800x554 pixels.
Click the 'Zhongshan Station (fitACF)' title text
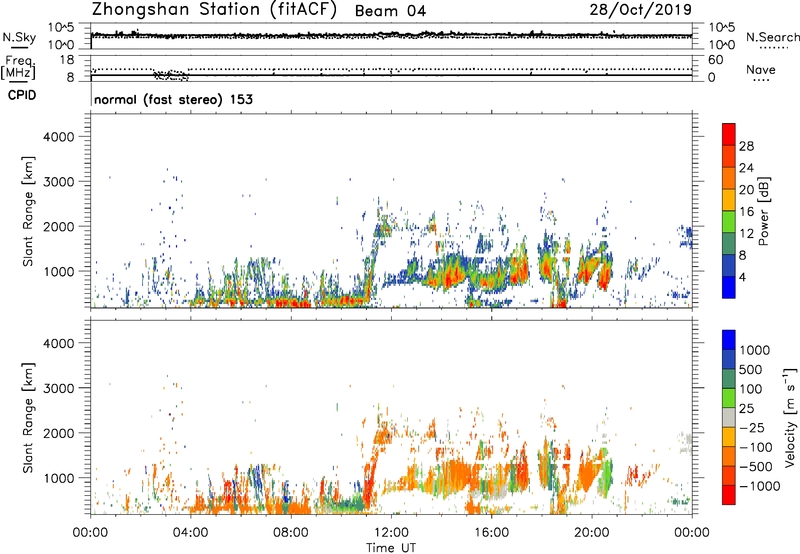tap(214, 10)
